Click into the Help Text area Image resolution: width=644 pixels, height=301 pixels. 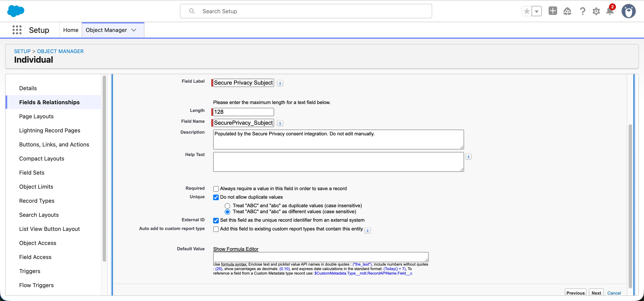coord(338,162)
